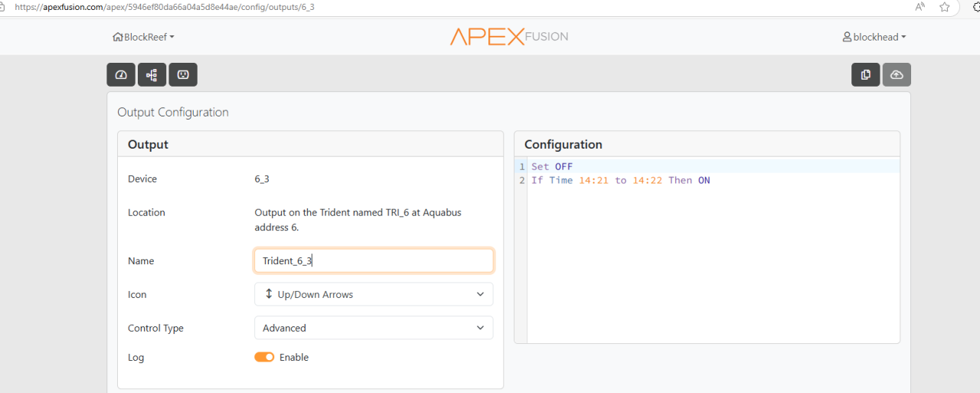Click the user icon beside blockhead
This screenshot has height=393, width=980.
pyautogui.click(x=847, y=37)
